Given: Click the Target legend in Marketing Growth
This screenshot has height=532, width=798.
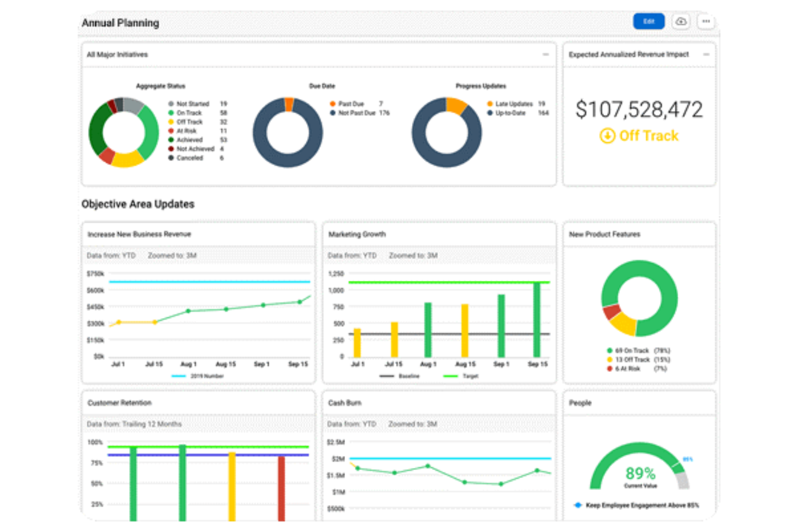Looking at the screenshot, I should [x=461, y=376].
